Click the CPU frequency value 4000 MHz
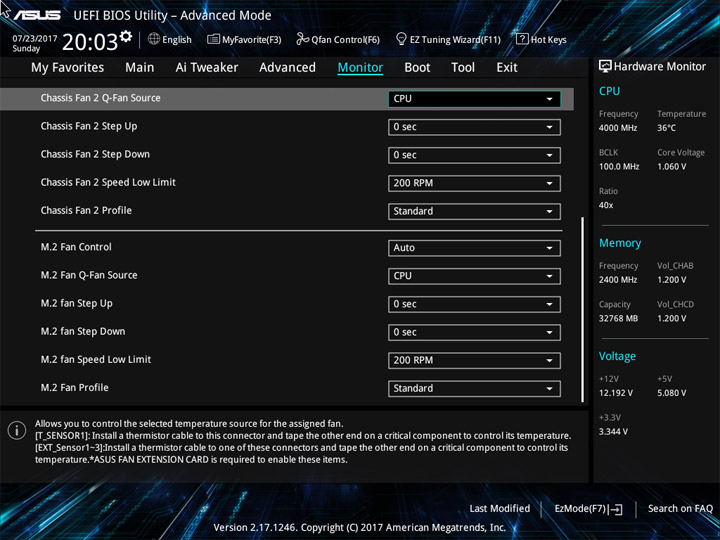Viewport: 720px width, 540px height. (x=618, y=128)
